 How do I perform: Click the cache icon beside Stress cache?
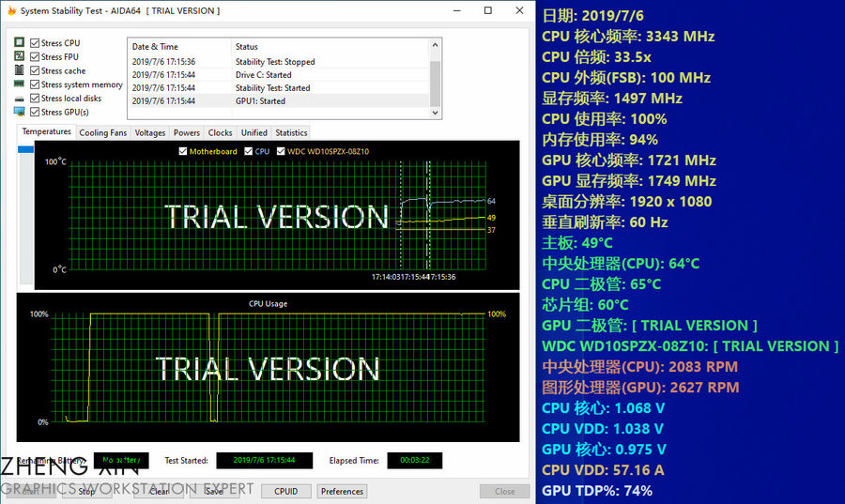point(19,70)
